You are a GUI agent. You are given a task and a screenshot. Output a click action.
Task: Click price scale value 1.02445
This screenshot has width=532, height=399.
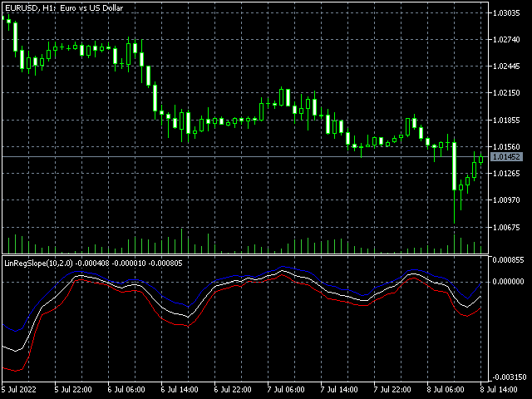(x=506, y=66)
